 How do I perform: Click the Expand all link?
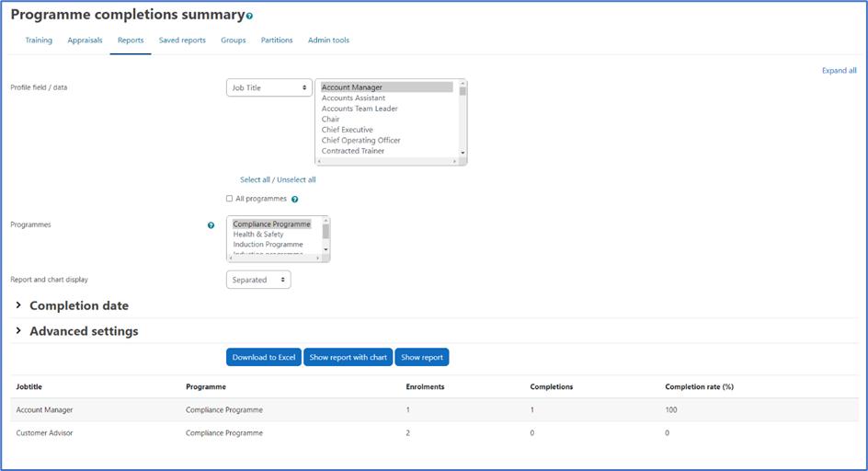click(x=839, y=70)
